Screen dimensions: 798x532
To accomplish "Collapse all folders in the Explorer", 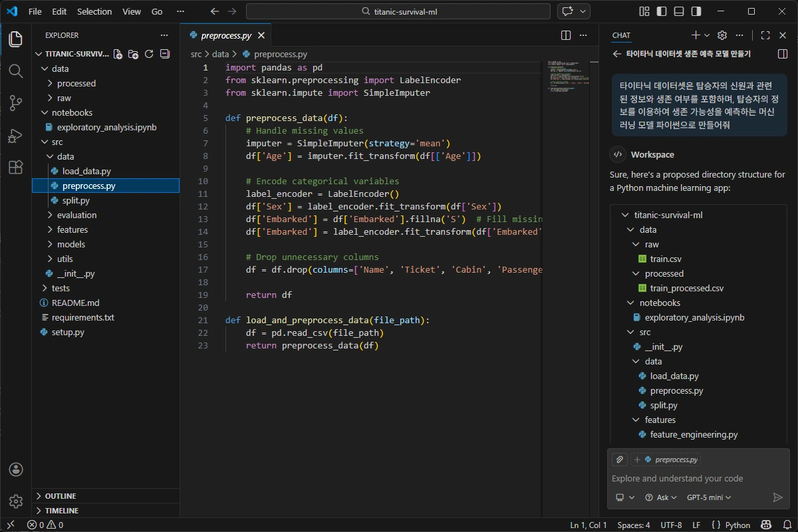I will tap(164, 54).
